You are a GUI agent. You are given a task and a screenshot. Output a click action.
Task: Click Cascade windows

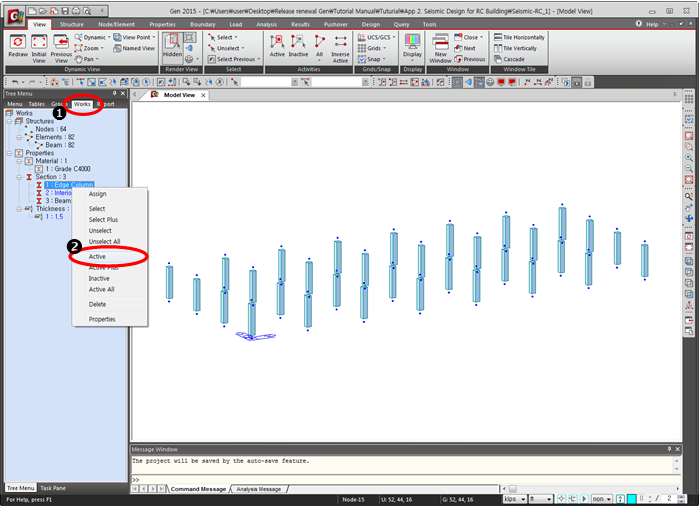point(509,59)
